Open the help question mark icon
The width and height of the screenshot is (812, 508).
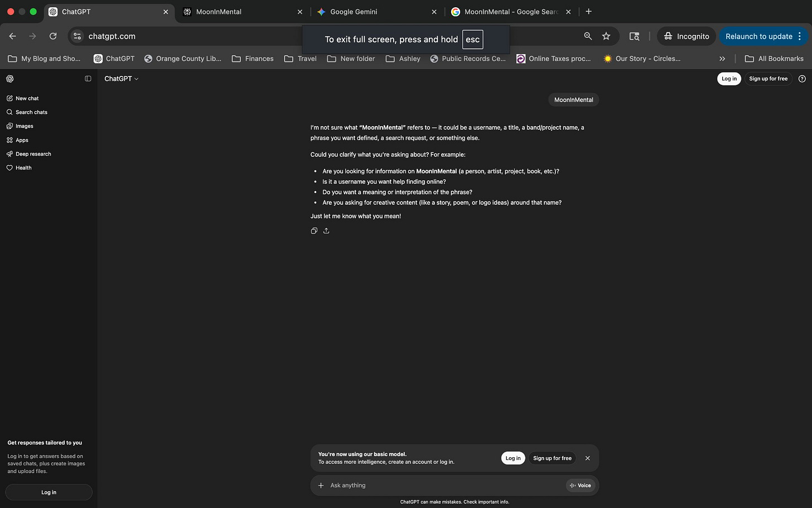click(x=802, y=79)
